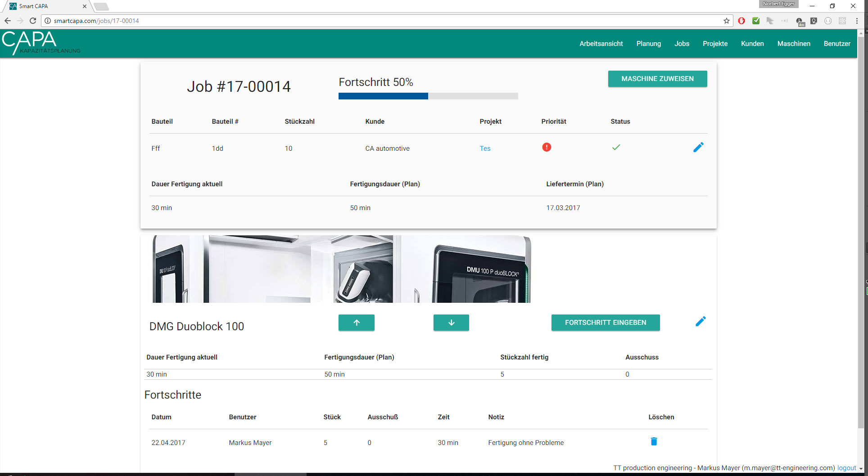Screen dimensions: 868x476
Task: Click the red priority alert icon
Action: click(x=547, y=147)
